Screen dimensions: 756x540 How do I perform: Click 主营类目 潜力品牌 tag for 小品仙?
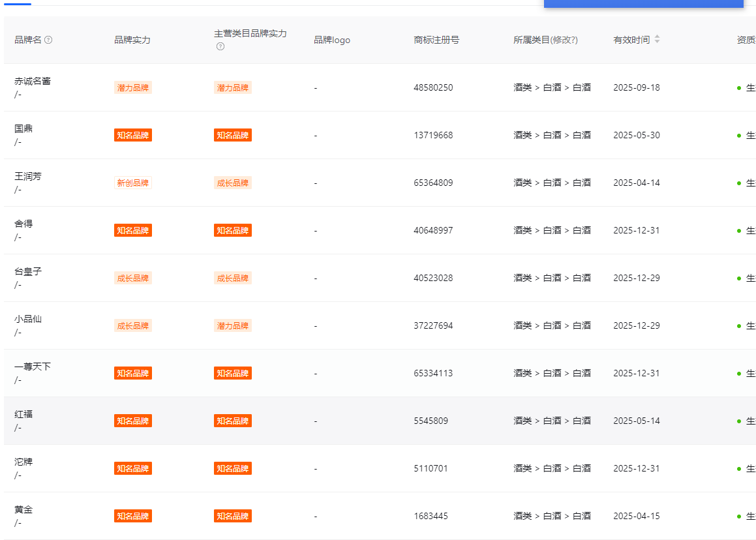[233, 326]
